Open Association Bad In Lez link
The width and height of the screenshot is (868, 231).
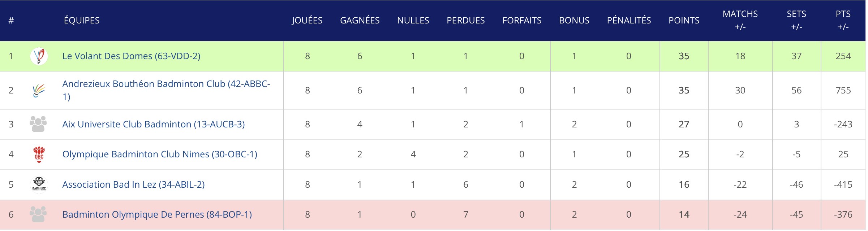[x=133, y=184]
